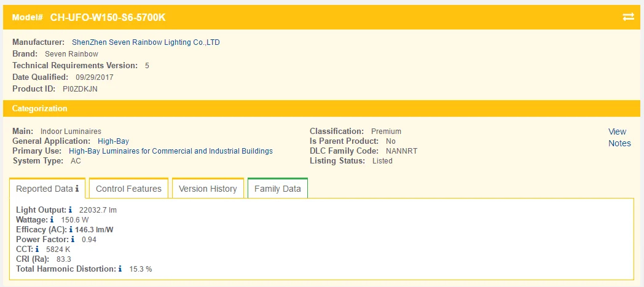Open the Light Output info icon
644x287 pixels.
[71, 210]
